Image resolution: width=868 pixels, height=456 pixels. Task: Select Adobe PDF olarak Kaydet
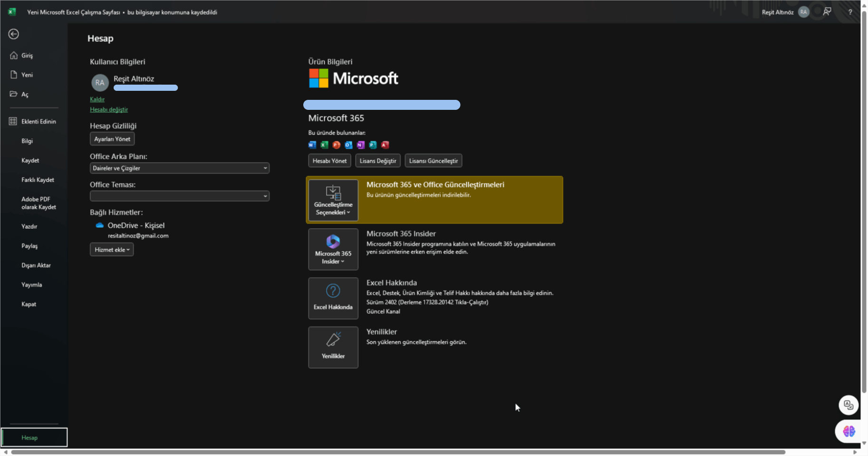click(39, 203)
